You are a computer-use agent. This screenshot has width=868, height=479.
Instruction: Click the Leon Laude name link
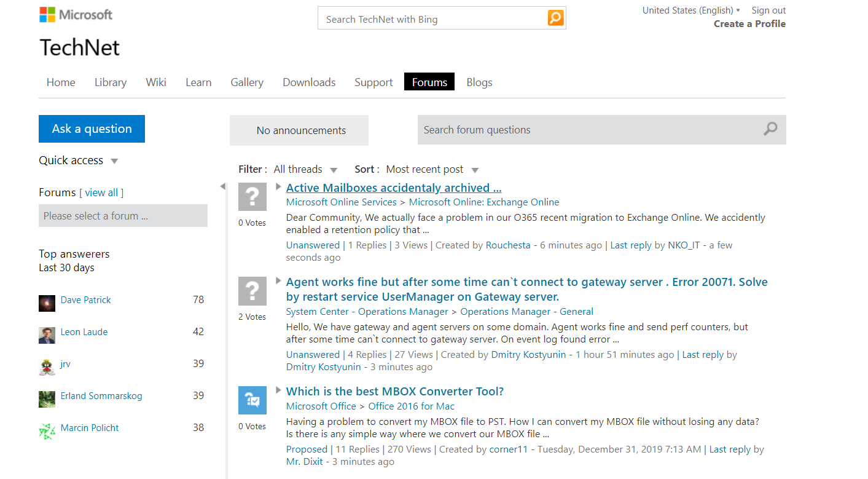coord(84,331)
